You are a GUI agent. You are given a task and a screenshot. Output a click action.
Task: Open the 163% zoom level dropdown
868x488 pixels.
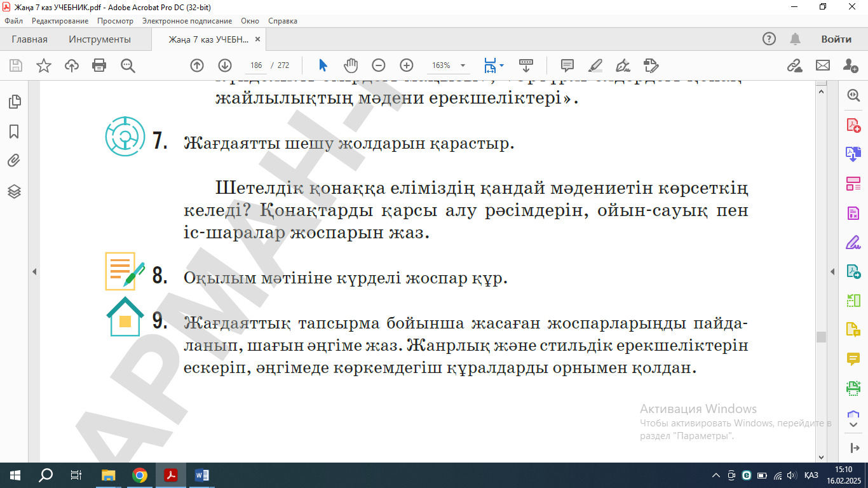click(x=463, y=65)
